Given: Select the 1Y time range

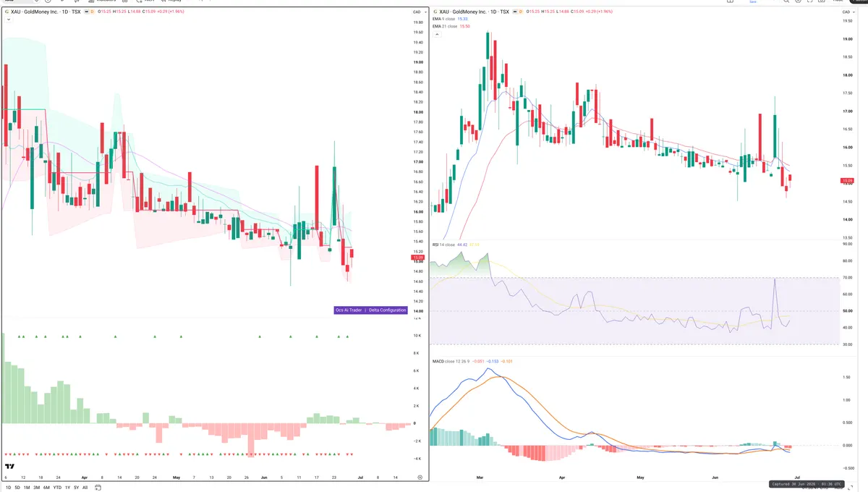Looking at the screenshot, I should tap(67, 488).
